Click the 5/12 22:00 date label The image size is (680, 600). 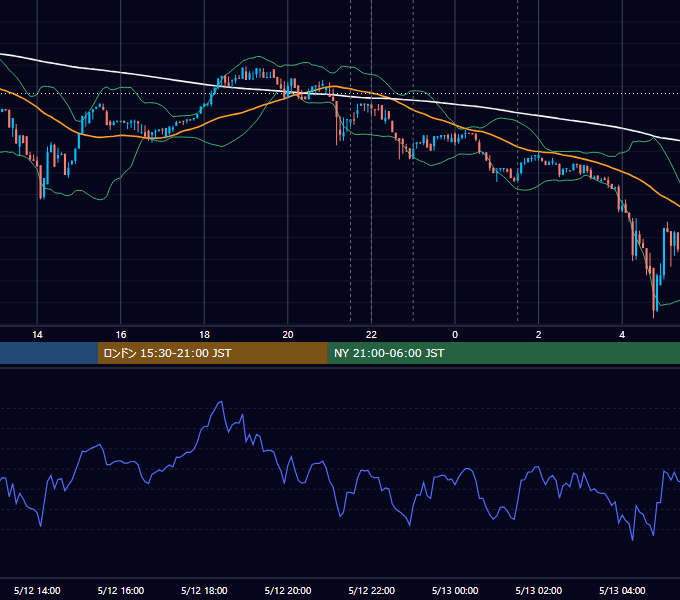[372, 590]
